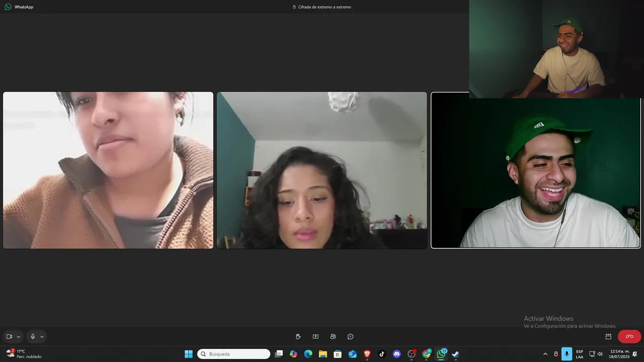Open the call participants list
644x362 pixels.
333,336
